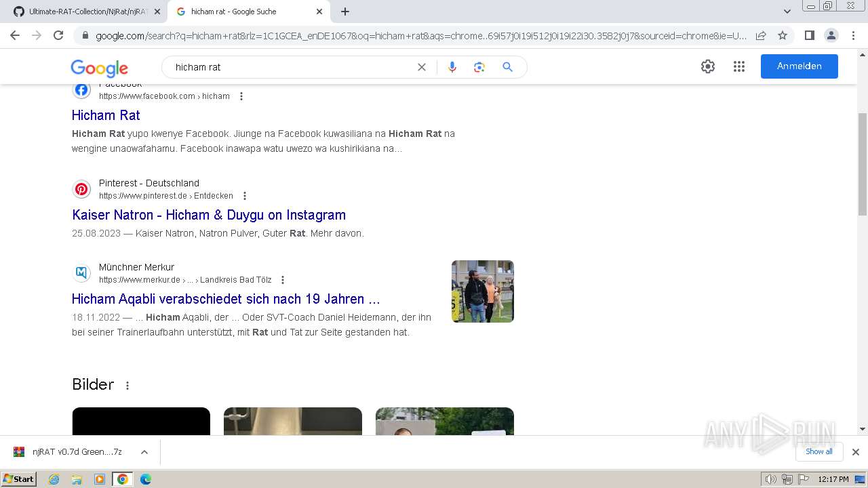Start voice search with microphone icon
This screenshot has width=868, height=488.
[x=452, y=67]
